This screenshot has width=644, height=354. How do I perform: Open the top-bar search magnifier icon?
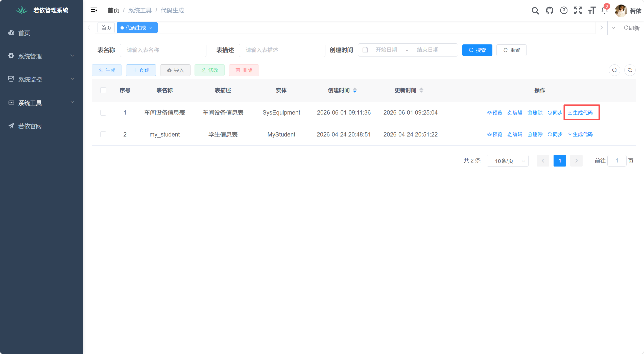pyautogui.click(x=535, y=11)
